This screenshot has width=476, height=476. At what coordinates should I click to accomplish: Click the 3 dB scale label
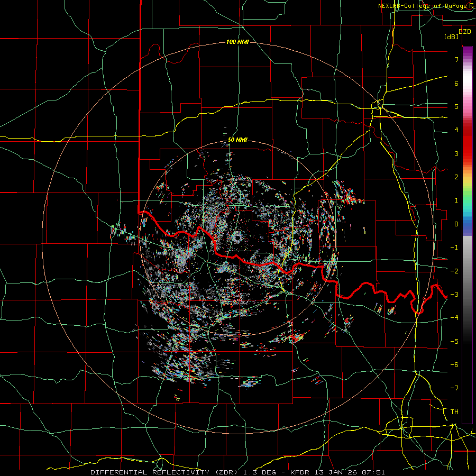coord(456,153)
